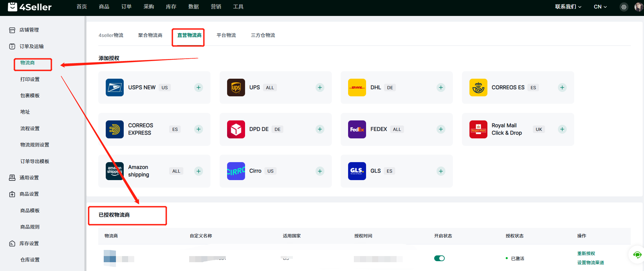Click the 4Seller logo
The width and height of the screenshot is (644, 271).
(30, 7)
